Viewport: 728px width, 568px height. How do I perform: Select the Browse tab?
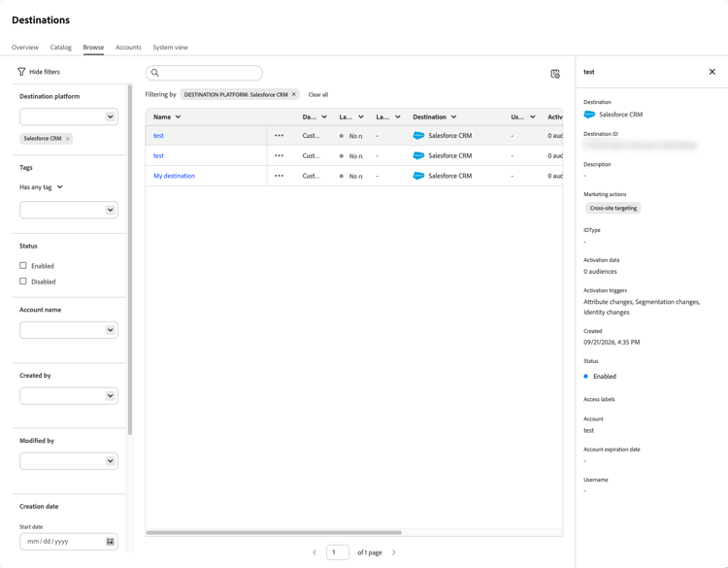93,48
